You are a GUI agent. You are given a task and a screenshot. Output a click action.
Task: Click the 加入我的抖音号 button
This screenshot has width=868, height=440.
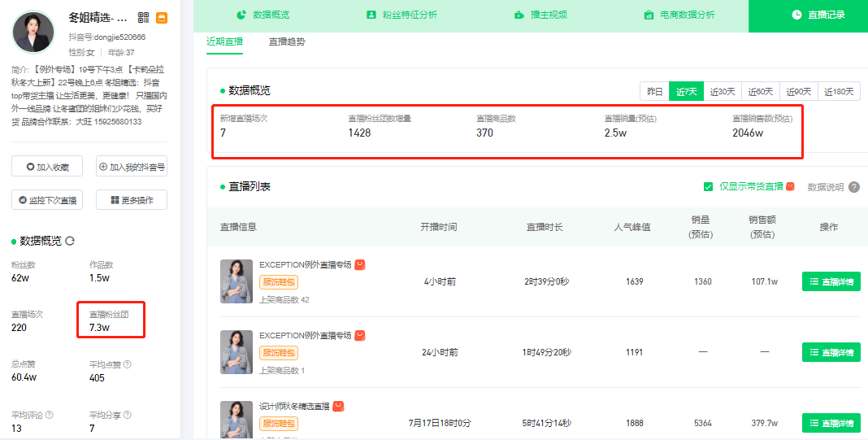tap(132, 166)
